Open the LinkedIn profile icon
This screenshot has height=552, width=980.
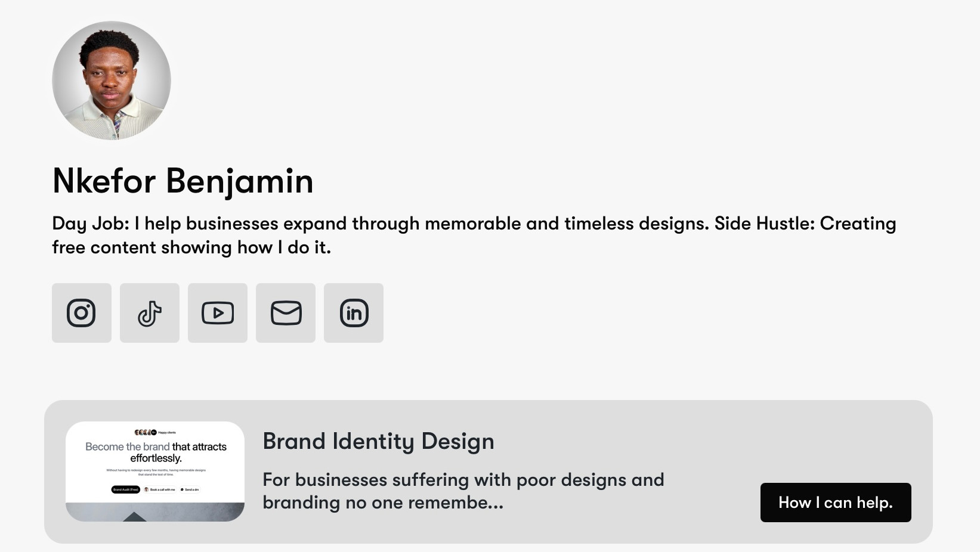point(354,313)
